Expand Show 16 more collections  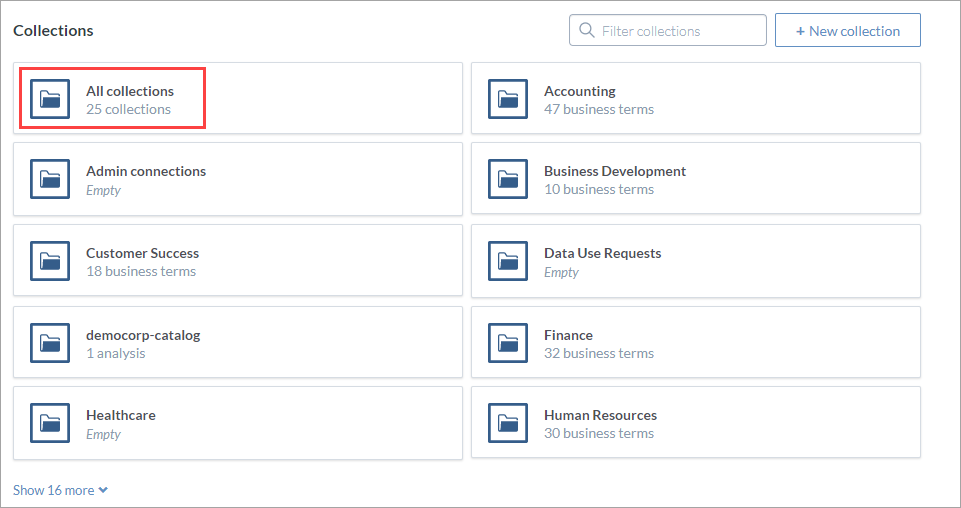(61, 490)
